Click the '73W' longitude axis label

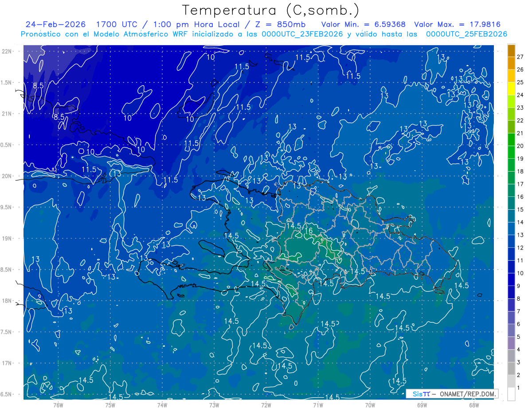point(214,405)
